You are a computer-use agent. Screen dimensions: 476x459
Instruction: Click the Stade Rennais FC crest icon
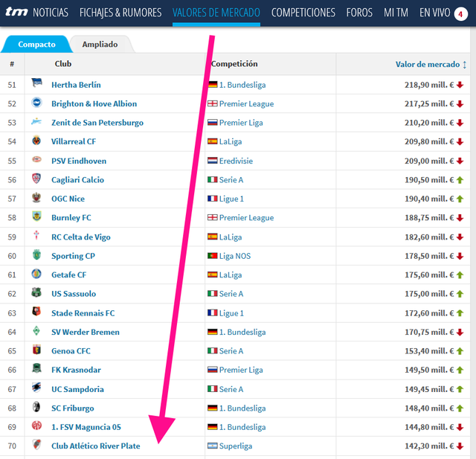(x=36, y=312)
